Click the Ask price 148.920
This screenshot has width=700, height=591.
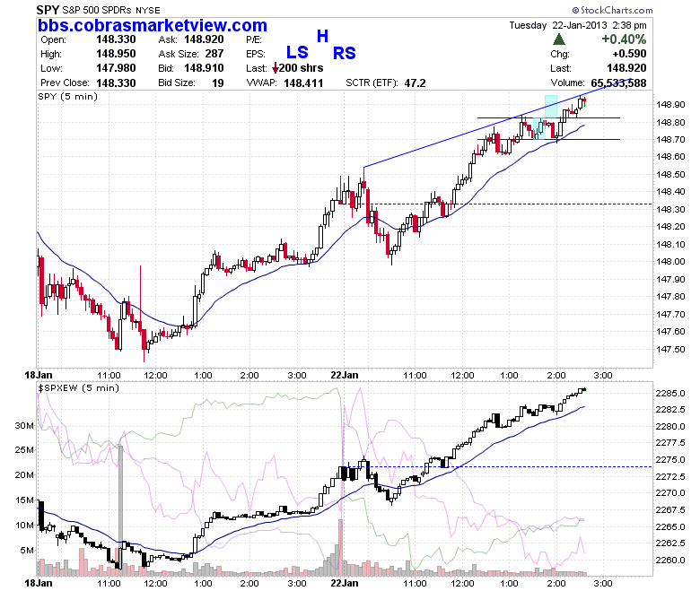(204, 39)
